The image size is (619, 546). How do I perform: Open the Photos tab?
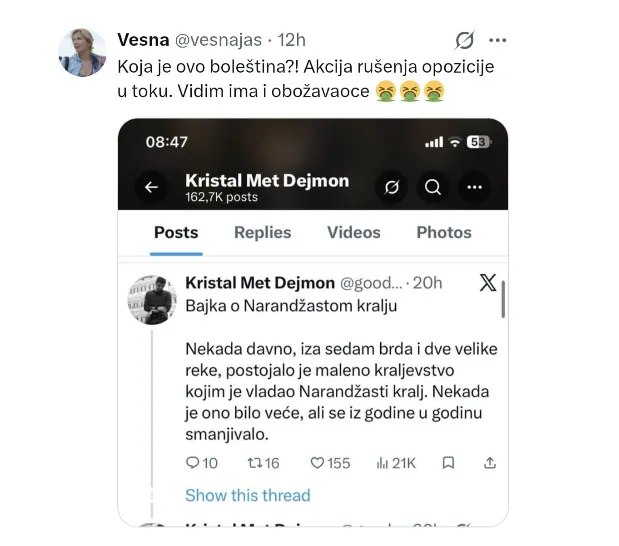coord(444,233)
